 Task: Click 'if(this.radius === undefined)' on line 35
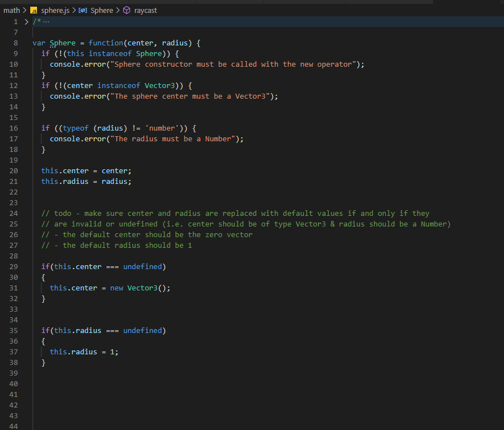(104, 331)
